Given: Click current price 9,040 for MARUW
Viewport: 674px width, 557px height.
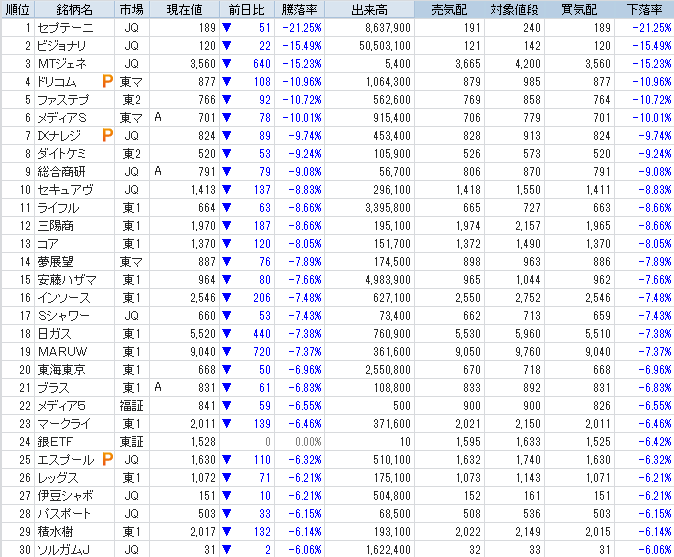Looking at the screenshot, I should click(203, 352).
